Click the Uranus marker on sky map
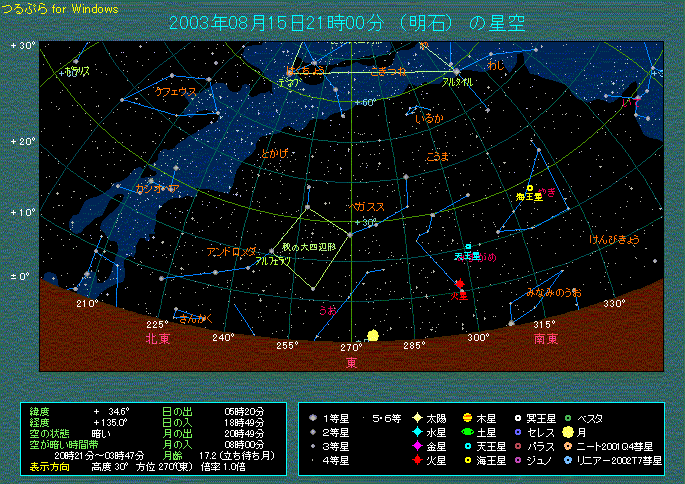 pos(468,246)
